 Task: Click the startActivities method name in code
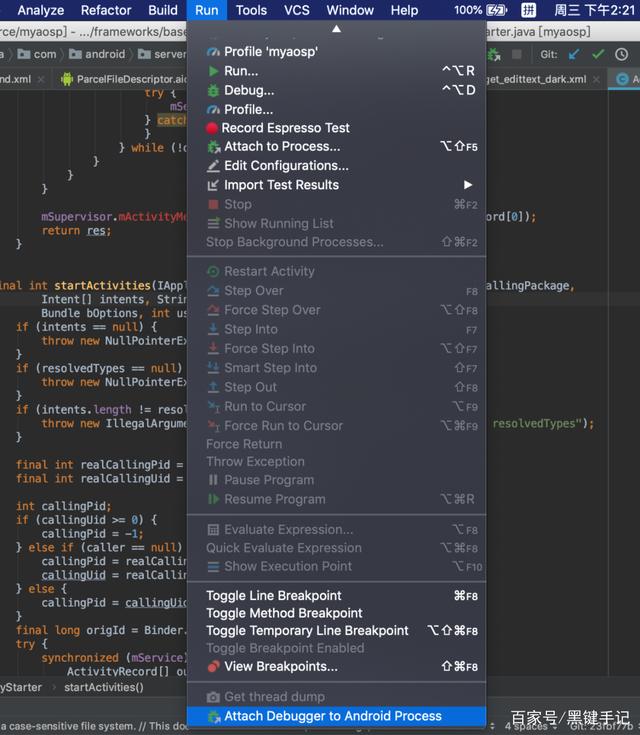point(102,285)
